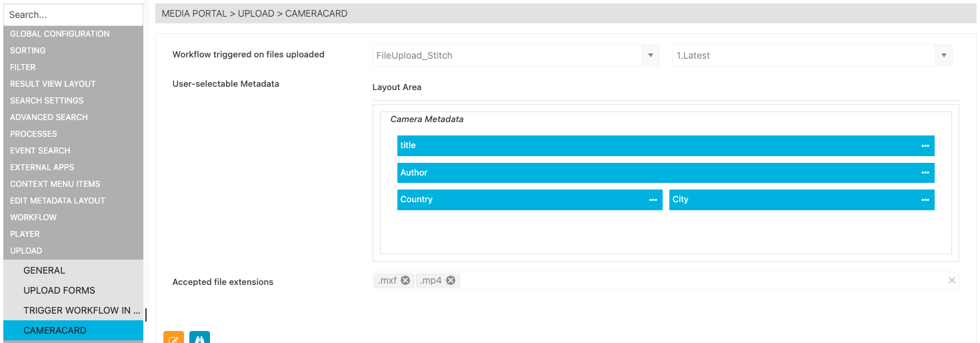Open the TRIGGER WORKFLOW IN sidebar item

point(82,310)
